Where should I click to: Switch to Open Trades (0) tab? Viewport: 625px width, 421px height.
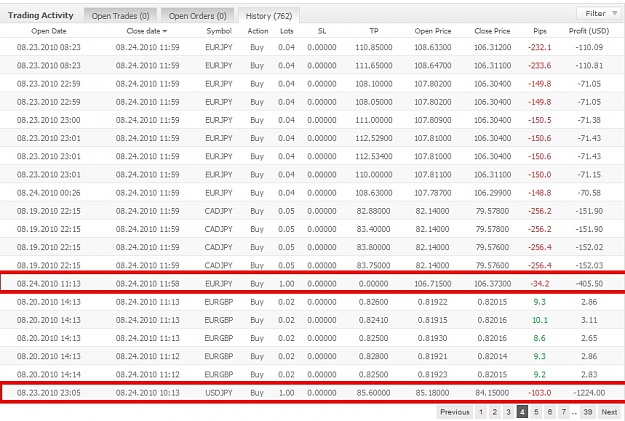(120, 16)
